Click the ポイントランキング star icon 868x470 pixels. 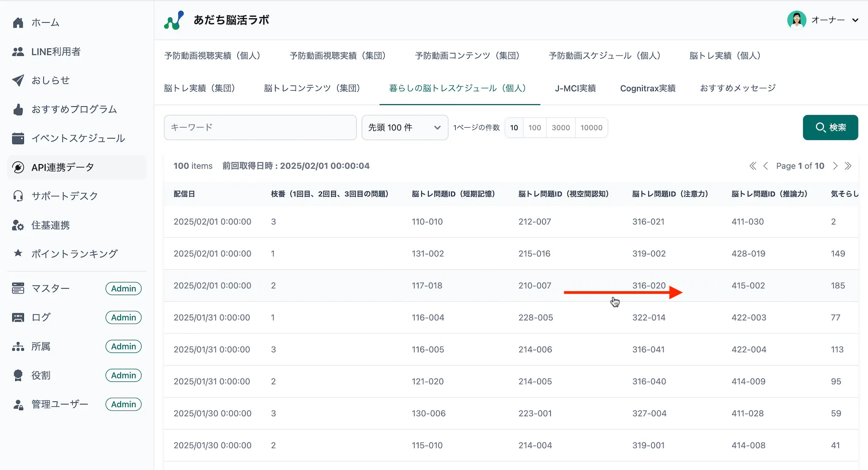[x=18, y=253]
